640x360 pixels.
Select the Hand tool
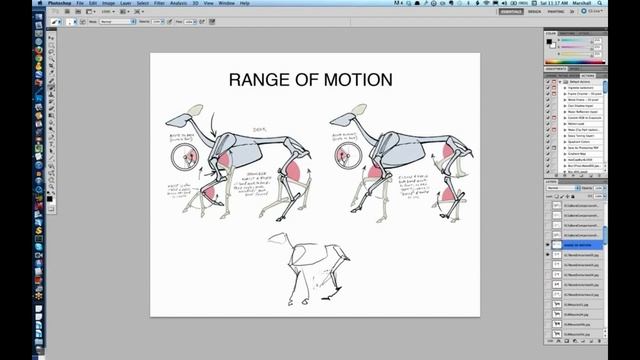coord(51,180)
